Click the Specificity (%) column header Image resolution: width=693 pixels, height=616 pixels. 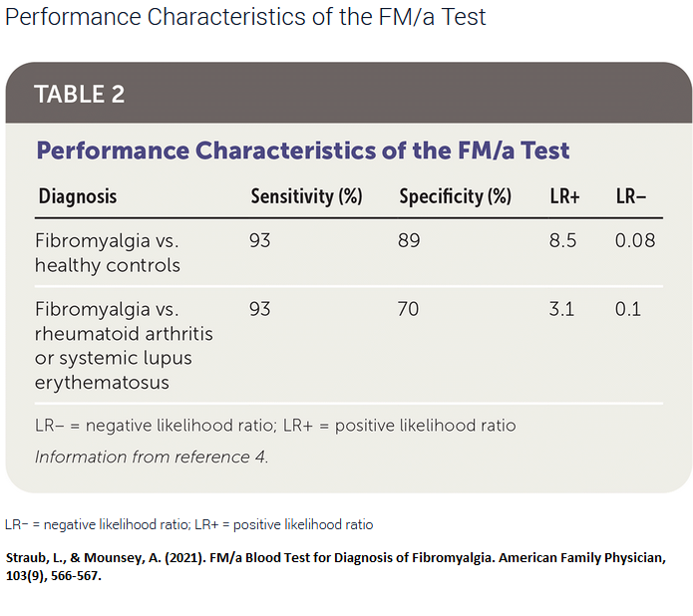point(456,196)
